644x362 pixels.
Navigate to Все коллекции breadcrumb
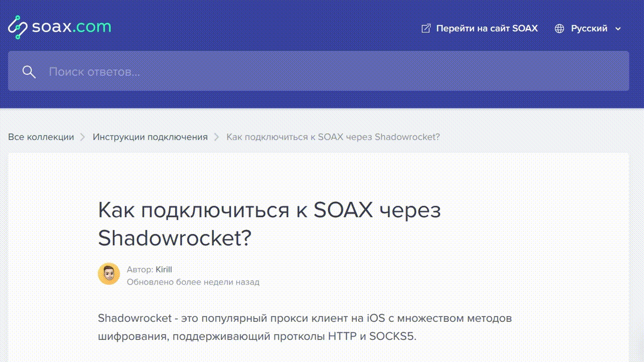(x=41, y=137)
